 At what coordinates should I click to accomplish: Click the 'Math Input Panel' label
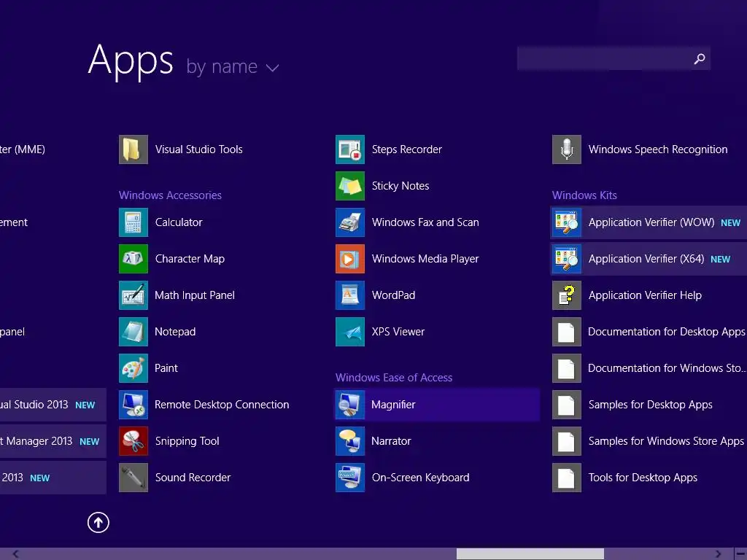(195, 296)
